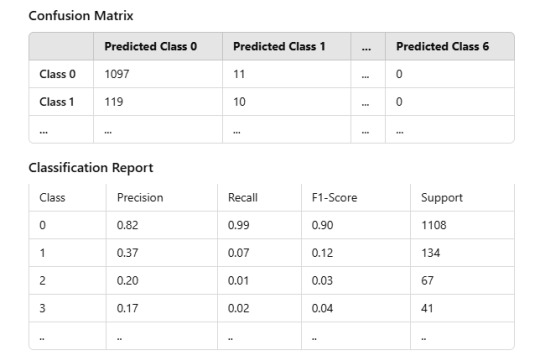The height and width of the screenshot is (361, 540).
Task: Select F1-score value 0.12
Action: coord(322,253)
